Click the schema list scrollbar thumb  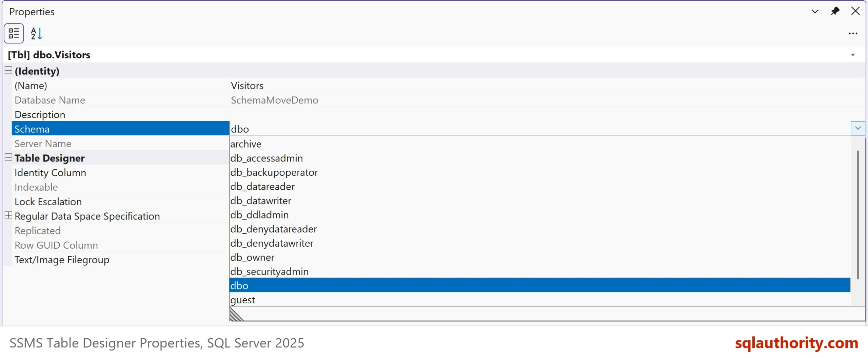(x=858, y=214)
